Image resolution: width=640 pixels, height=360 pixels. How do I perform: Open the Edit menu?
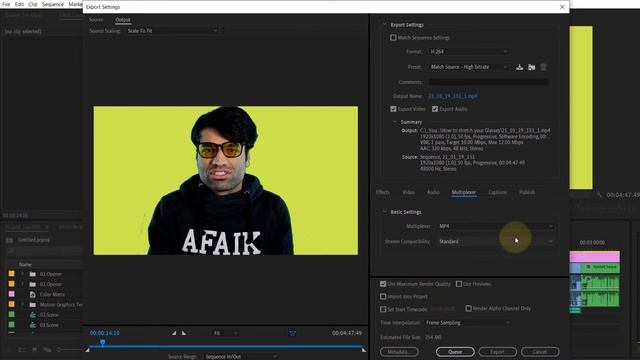click(x=19, y=4)
